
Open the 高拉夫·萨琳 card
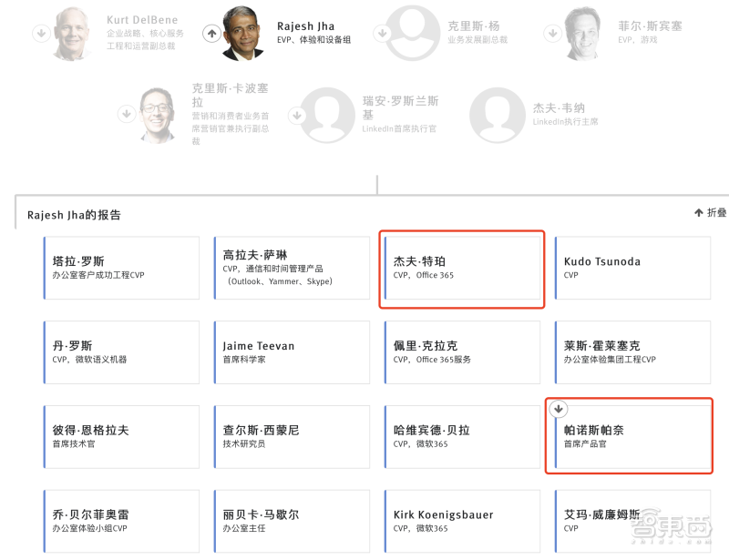click(x=292, y=268)
